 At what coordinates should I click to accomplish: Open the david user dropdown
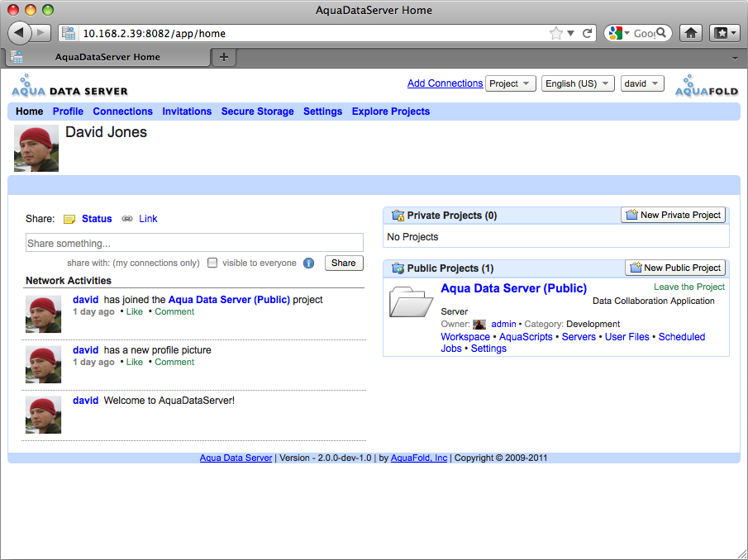(642, 83)
